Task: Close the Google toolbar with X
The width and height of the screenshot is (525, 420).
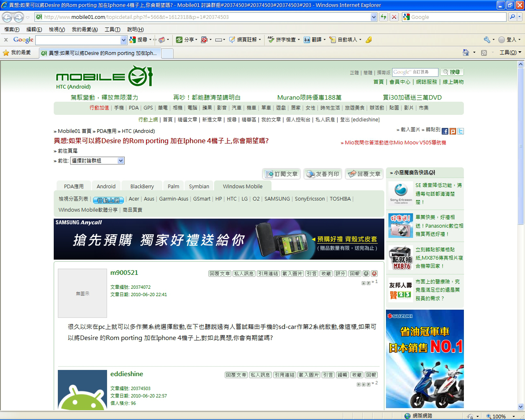Action: [6, 40]
